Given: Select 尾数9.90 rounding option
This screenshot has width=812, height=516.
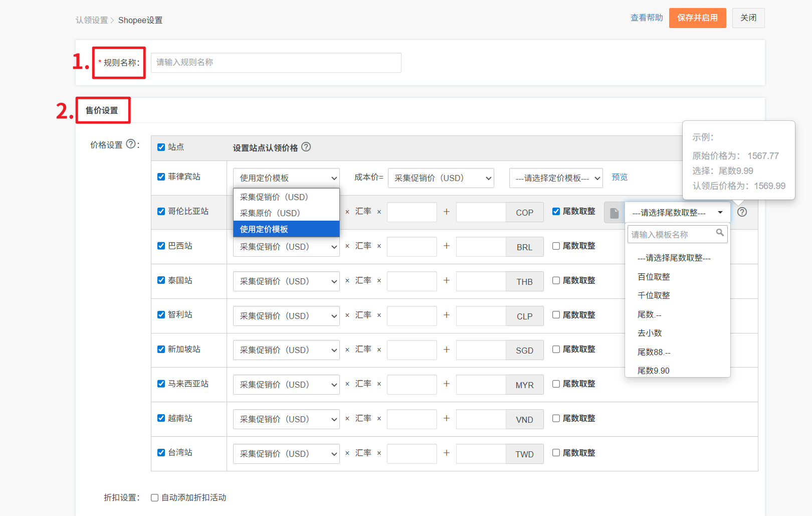Looking at the screenshot, I should (653, 371).
